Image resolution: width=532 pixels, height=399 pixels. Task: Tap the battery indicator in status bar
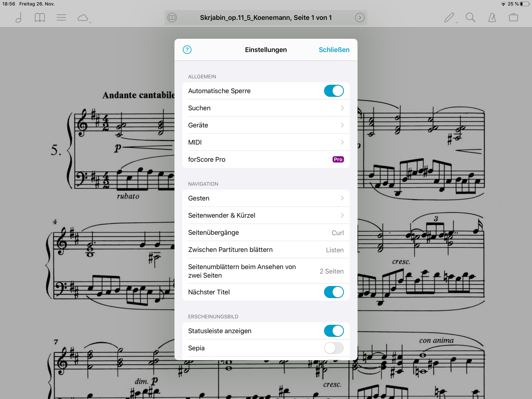click(525, 4)
